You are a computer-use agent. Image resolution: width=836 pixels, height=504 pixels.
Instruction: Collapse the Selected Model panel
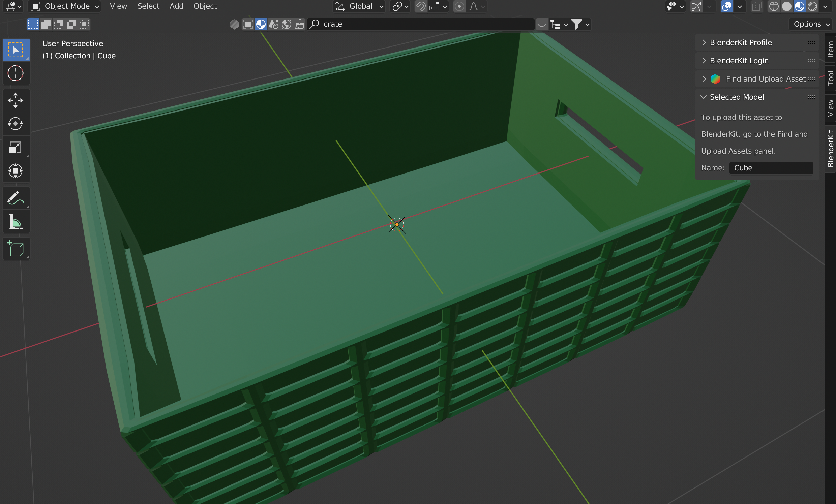[757, 97]
